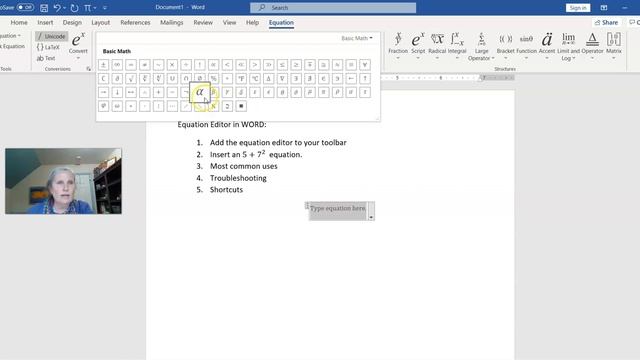Insert the omega symbol
This screenshot has height=360, width=640.
point(117,106)
